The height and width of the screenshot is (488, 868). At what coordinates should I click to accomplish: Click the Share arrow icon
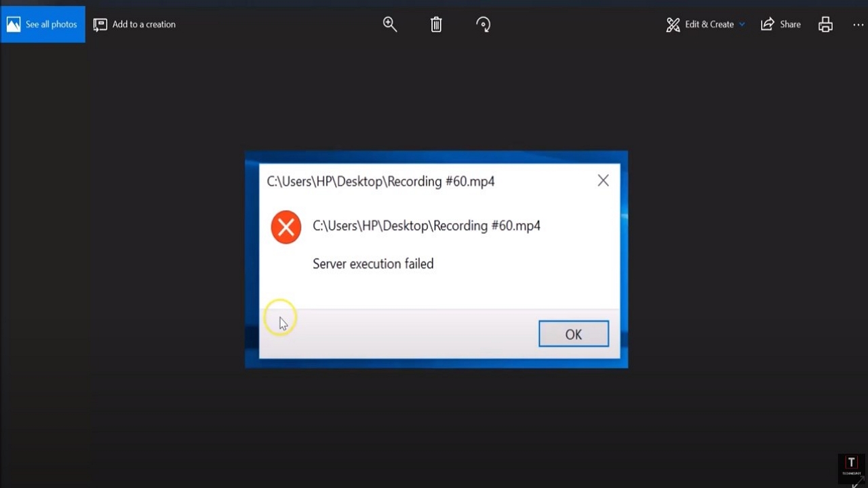[767, 24]
